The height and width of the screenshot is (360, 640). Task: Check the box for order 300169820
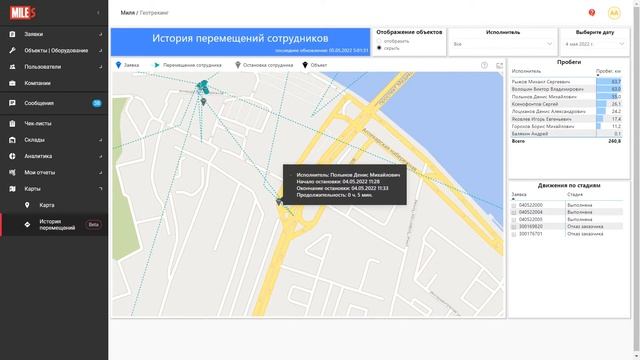point(514,227)
